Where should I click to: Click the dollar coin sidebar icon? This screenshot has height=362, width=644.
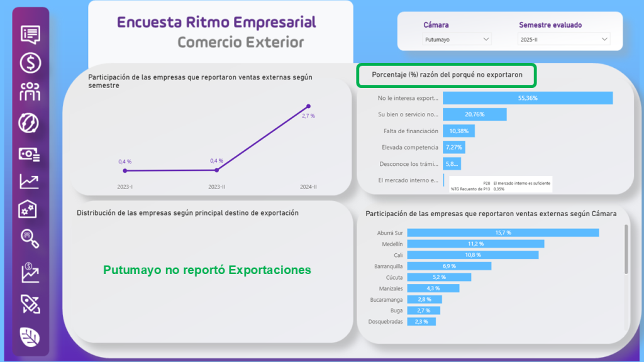[30, 63]
